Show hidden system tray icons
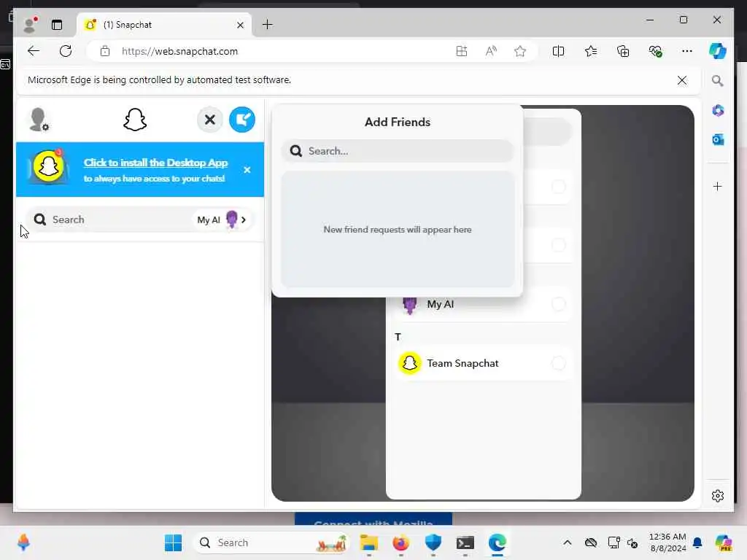This screenshot has height=560, width=747. [x=567, y=542]
